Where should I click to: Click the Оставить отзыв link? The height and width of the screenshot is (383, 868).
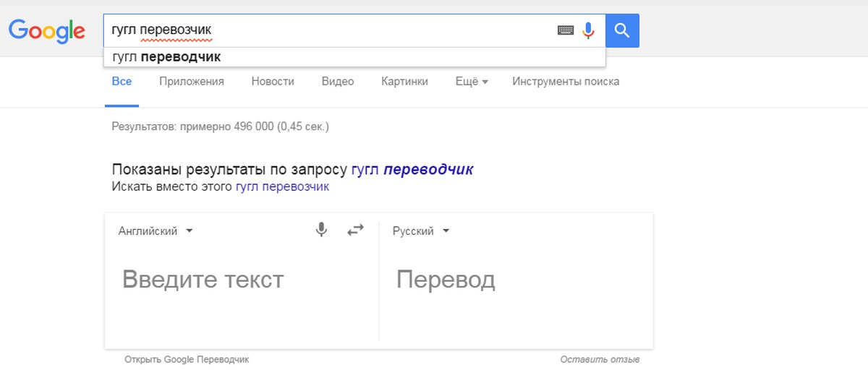600,359
